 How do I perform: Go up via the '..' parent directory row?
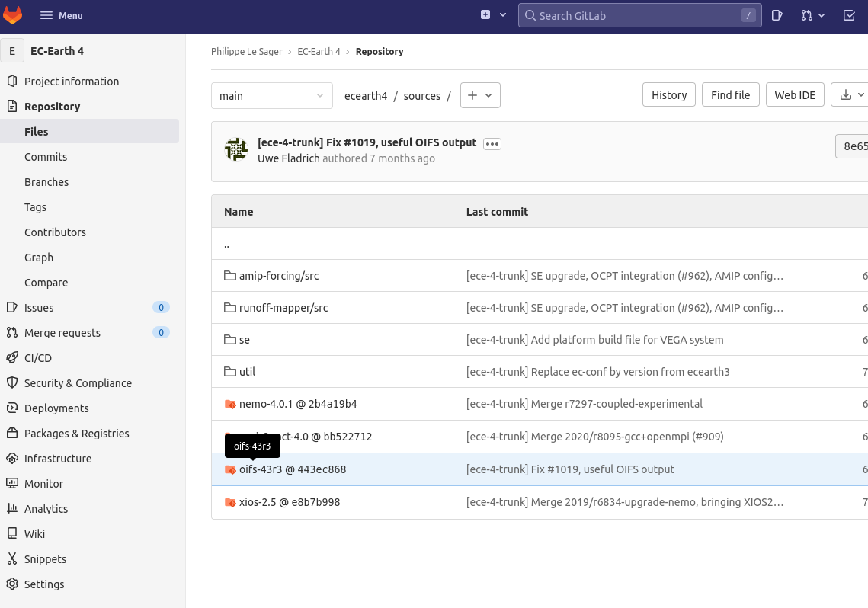[x=226, y=244]
